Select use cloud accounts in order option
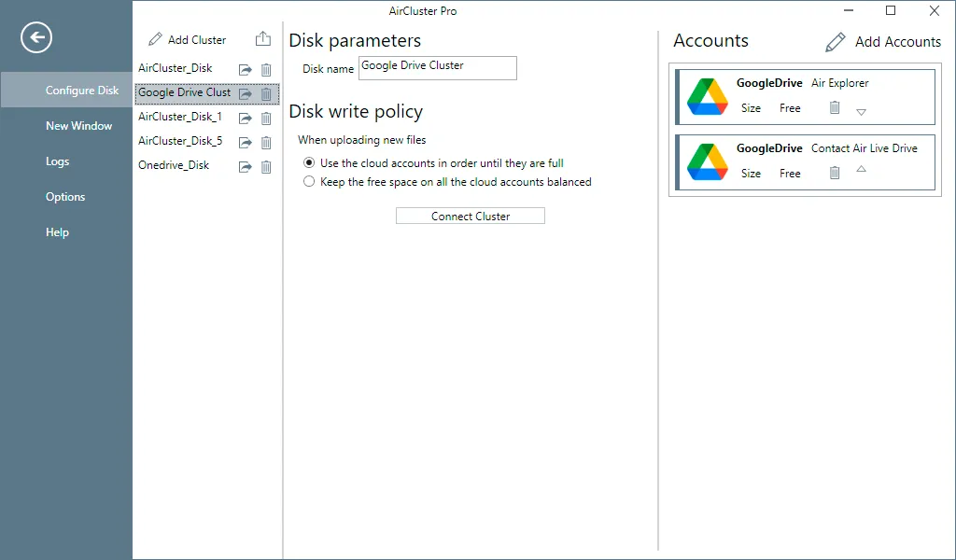Screen dimensions: 956x560 (x=309, y=162)
